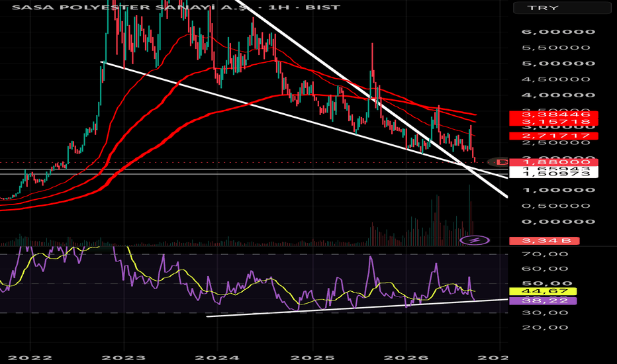The width and height of the screenshot is (617, 364).
Task: Click the 0,00000 price axis tick
Action: click(x=558, y=222)
